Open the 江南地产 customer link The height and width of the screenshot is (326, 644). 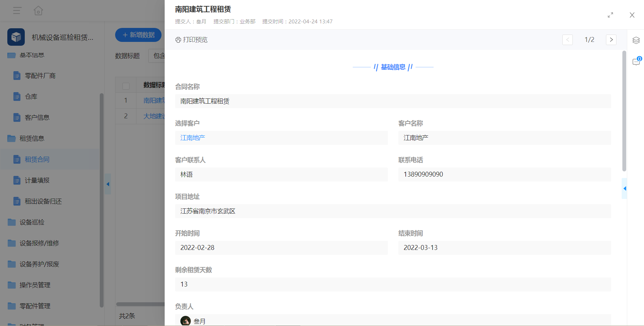coord(193,138)
